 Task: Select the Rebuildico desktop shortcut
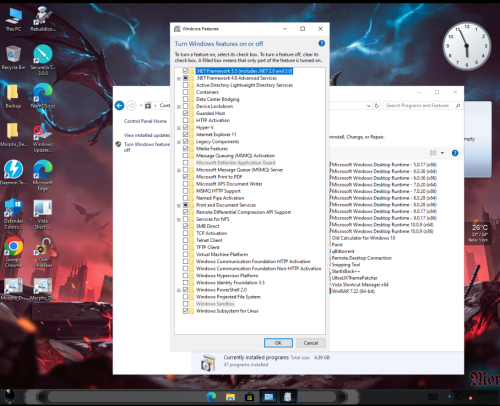(43, 19)
